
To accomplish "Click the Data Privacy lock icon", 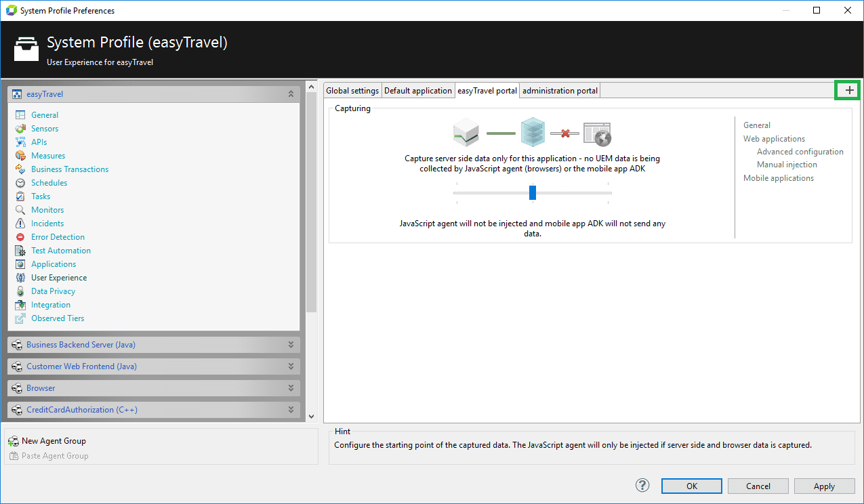I will pos(20,291).
